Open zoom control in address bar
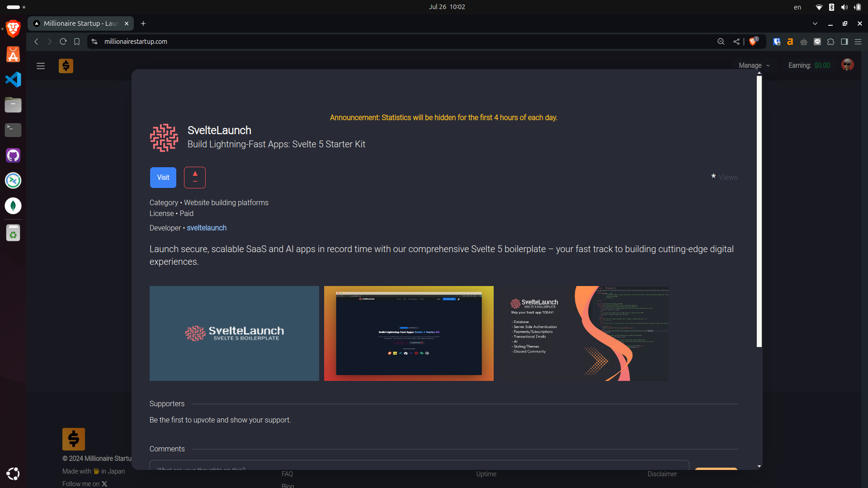 721,42
